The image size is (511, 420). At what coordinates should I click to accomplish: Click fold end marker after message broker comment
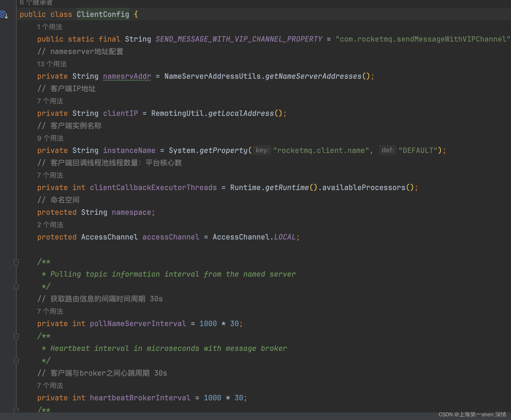[16, 361]
